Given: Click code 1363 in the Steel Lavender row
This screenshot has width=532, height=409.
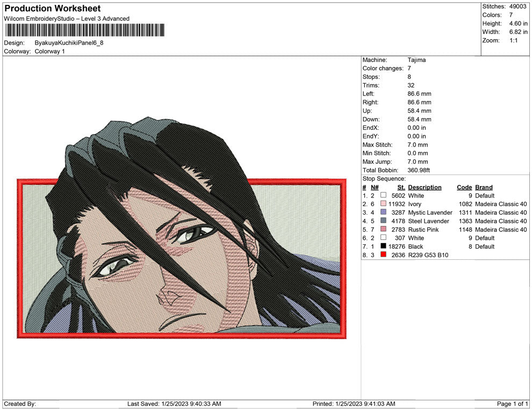Looking at the screenshot, I should coord(465,221).
